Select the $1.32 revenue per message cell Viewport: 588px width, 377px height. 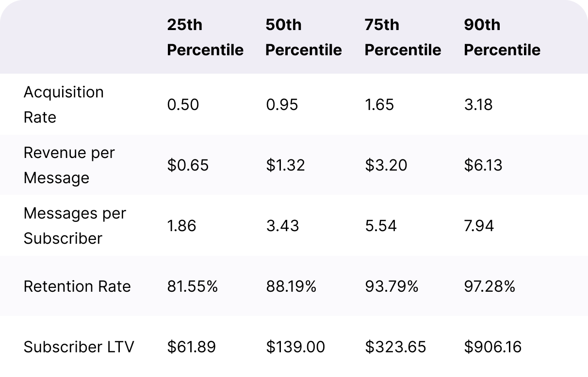(285, 165)
